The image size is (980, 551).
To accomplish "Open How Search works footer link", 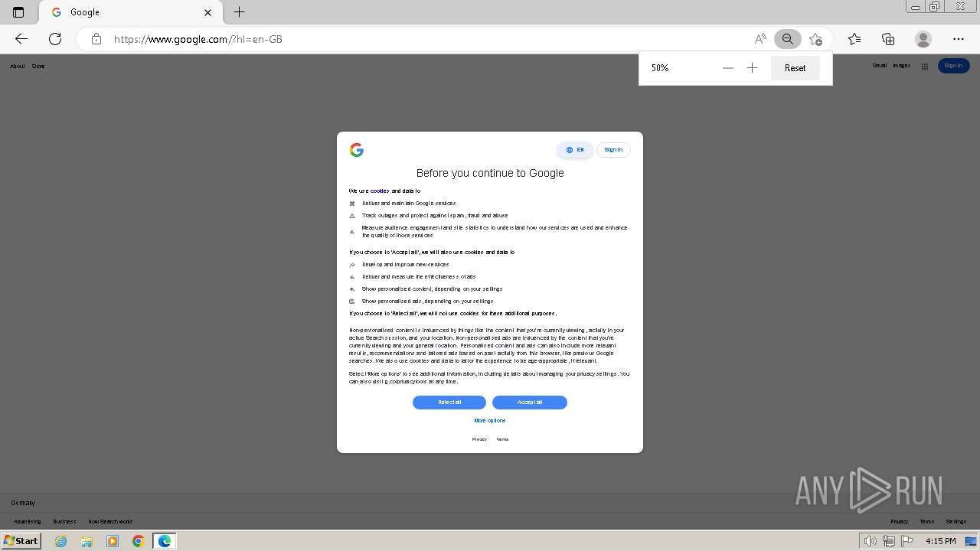I will [110, 522].
